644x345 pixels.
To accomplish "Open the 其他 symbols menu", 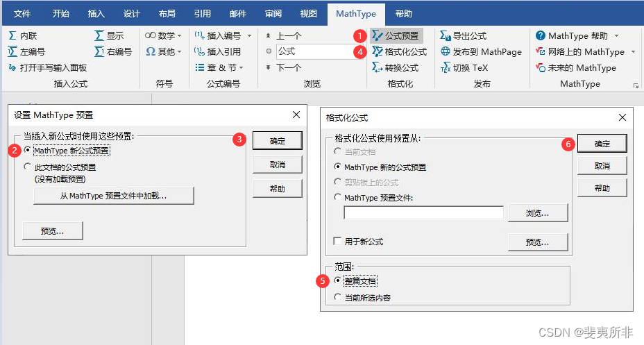I will pyautogui.click(x=163, y=52).
